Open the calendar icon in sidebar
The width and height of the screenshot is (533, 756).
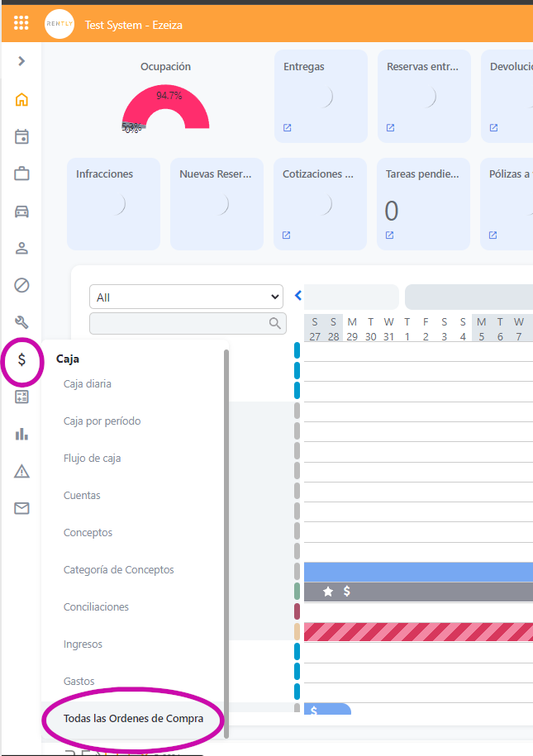[x=21, y=136]
